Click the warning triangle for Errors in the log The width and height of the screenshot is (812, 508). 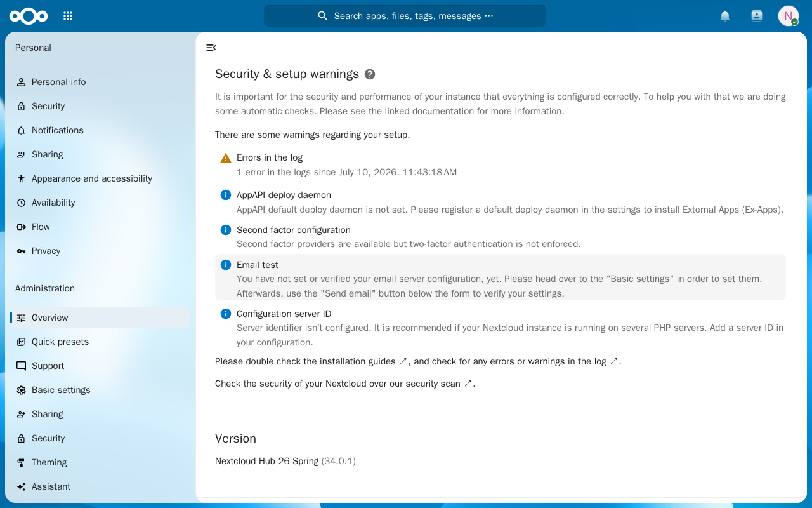[226, 158]
